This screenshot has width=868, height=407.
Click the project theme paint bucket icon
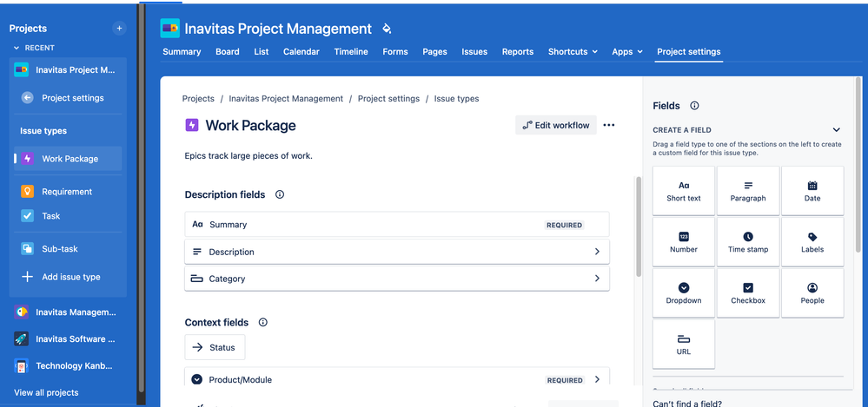click(387, 29)
